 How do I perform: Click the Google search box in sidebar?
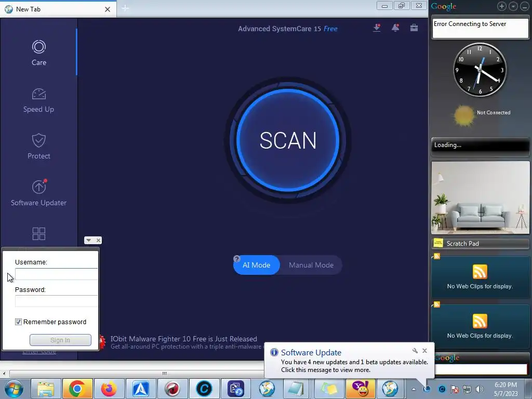[481, 369]
